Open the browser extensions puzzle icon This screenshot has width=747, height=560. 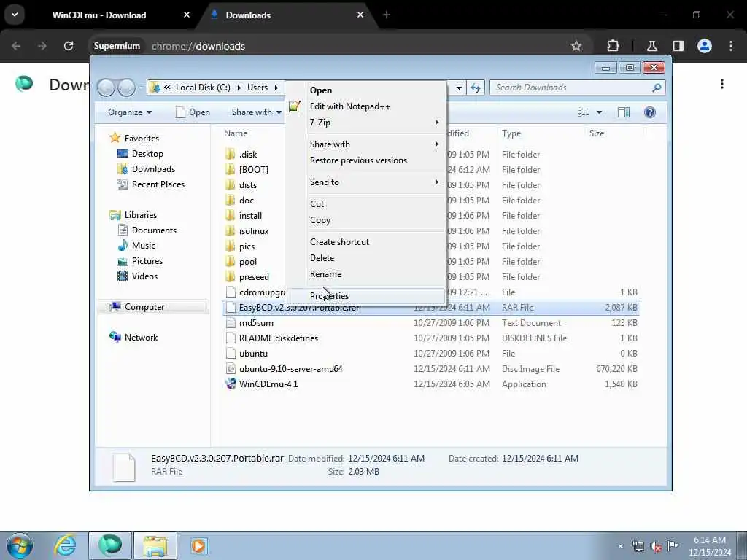(613, 46)
